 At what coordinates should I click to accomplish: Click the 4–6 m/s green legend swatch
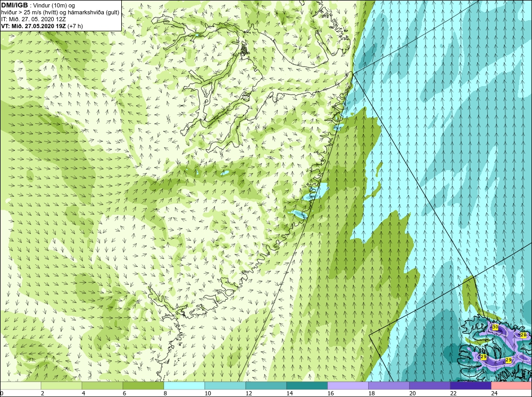tap(102, 385)
